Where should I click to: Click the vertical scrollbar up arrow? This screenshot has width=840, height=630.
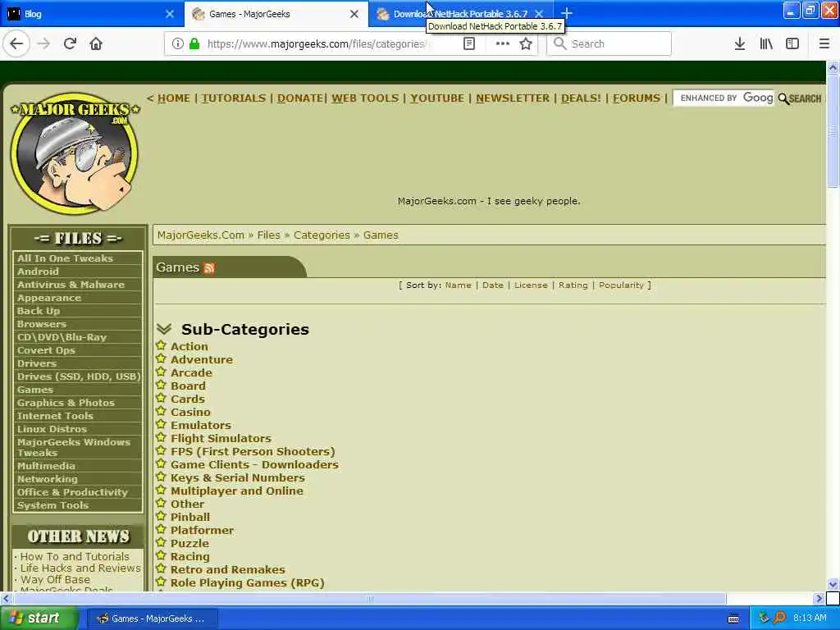833,68
